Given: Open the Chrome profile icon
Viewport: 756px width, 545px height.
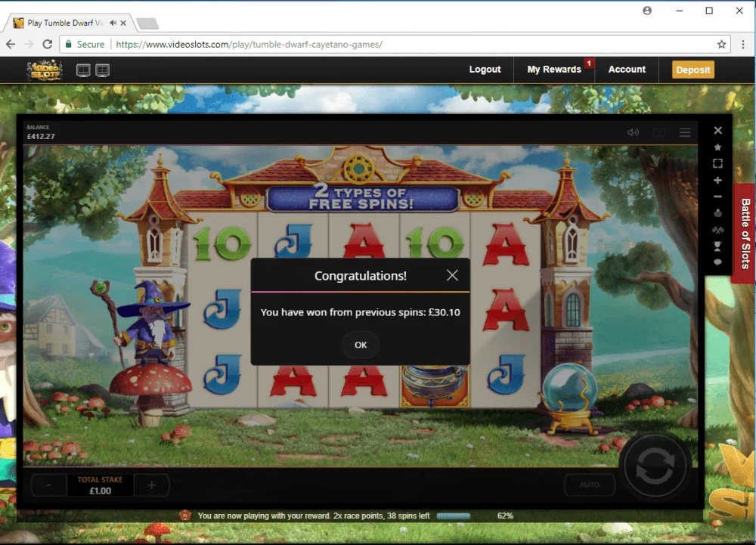Looking at the screenshot, I should point(647,11).
